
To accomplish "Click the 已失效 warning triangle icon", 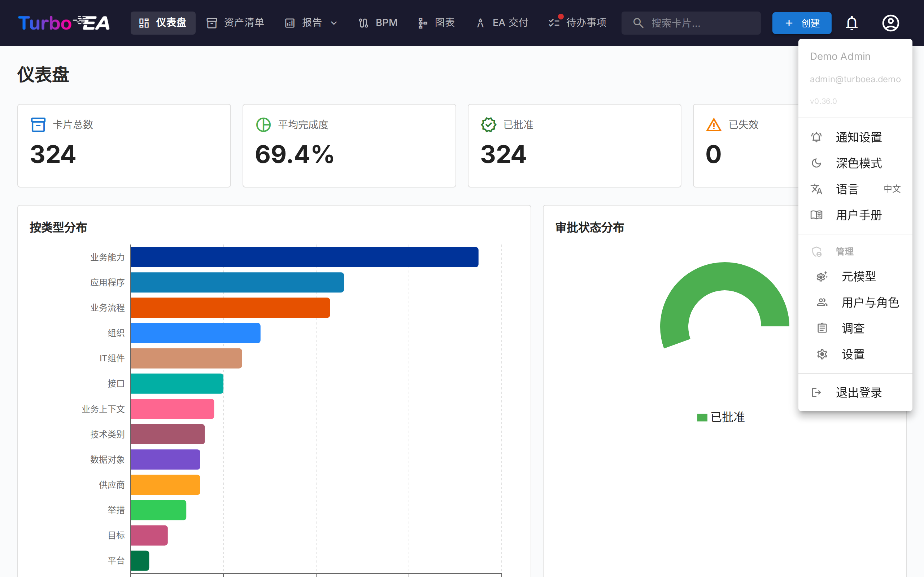I will click(x=714, y=125).
